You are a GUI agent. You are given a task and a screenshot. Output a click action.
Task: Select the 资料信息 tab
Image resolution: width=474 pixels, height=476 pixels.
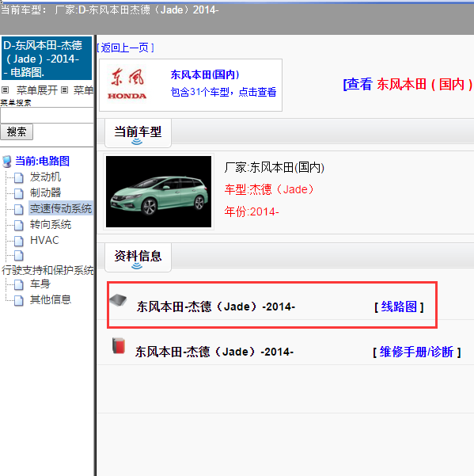(138, 257)
